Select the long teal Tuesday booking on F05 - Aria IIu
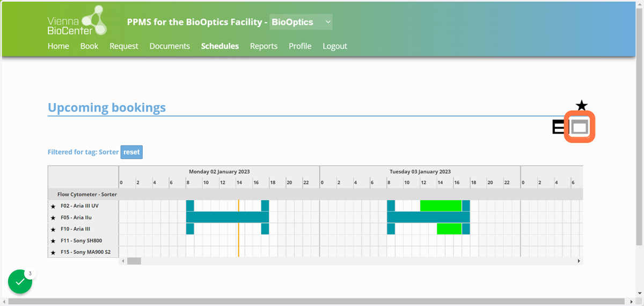The height and width of the screenshot is (306, 644). [428, 217]
